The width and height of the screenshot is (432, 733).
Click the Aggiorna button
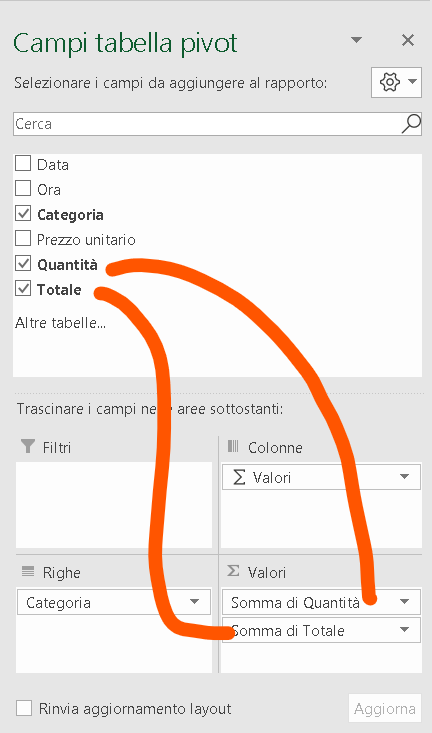tap(385, 709)
